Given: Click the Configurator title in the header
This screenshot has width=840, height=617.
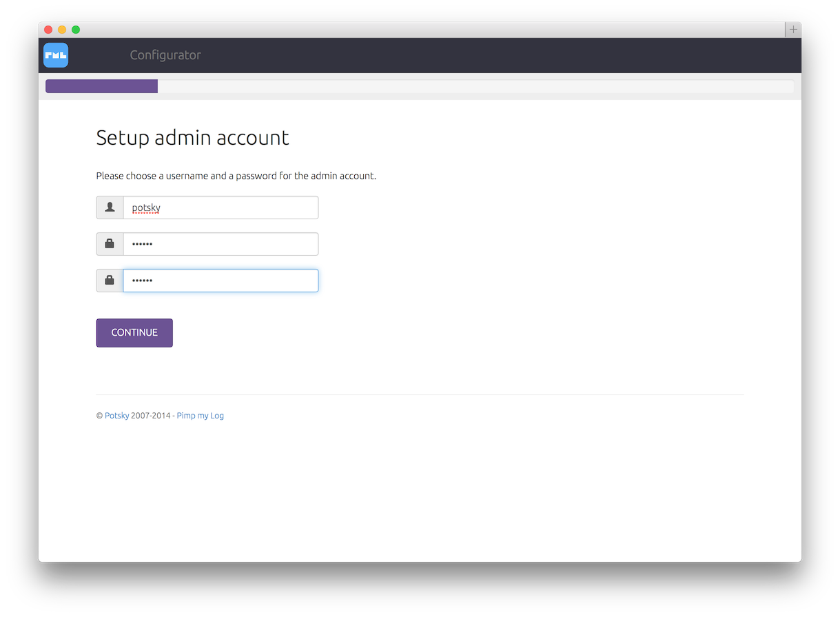Looking at the screenshot, I should (x=165, y=55).
